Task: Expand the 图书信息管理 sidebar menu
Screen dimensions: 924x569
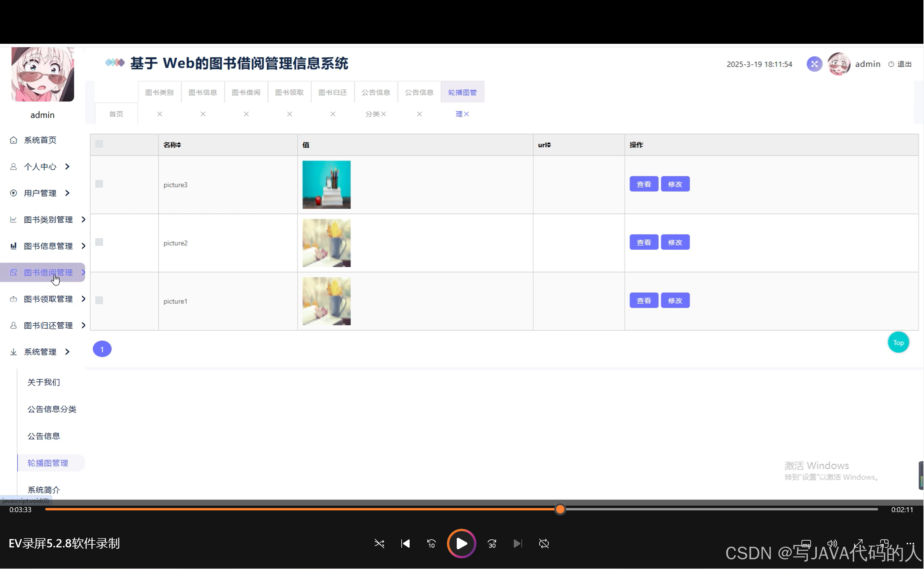Action: pyautogui.click(x=48, y=246)
